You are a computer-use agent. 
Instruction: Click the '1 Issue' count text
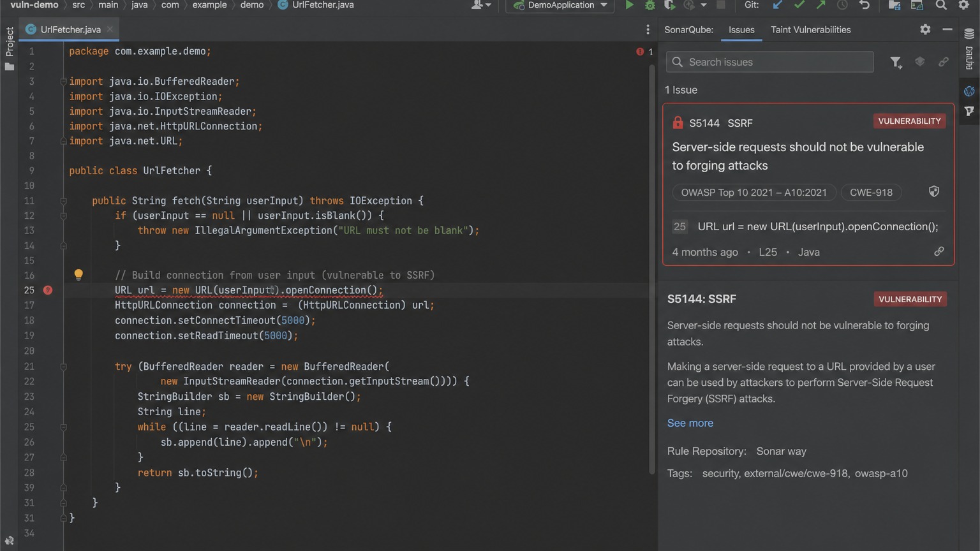tap(681, 90)
